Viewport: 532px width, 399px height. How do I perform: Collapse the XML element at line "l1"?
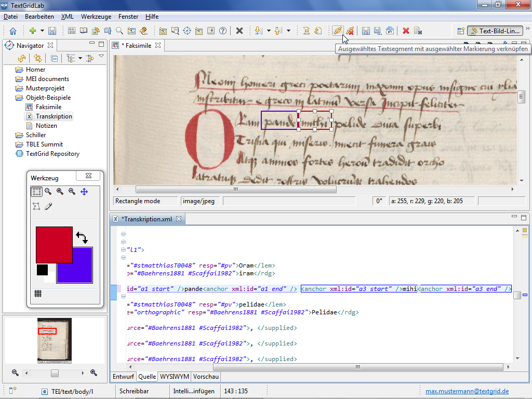click(123, 250)
